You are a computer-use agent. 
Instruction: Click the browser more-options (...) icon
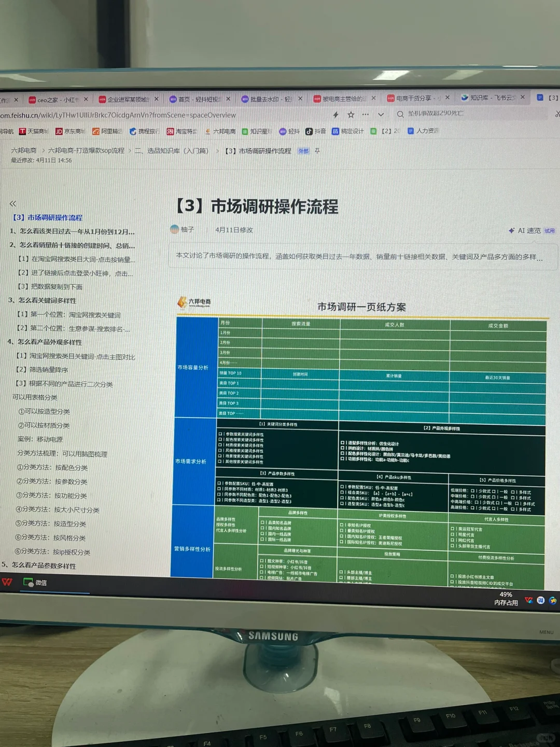pyautogui.click(x=366, y=115)
